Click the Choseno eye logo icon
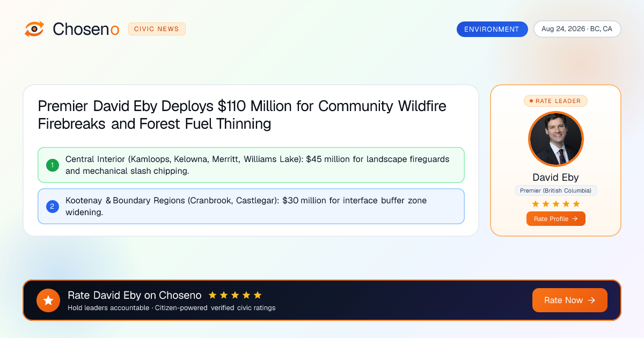 point(34,29)
